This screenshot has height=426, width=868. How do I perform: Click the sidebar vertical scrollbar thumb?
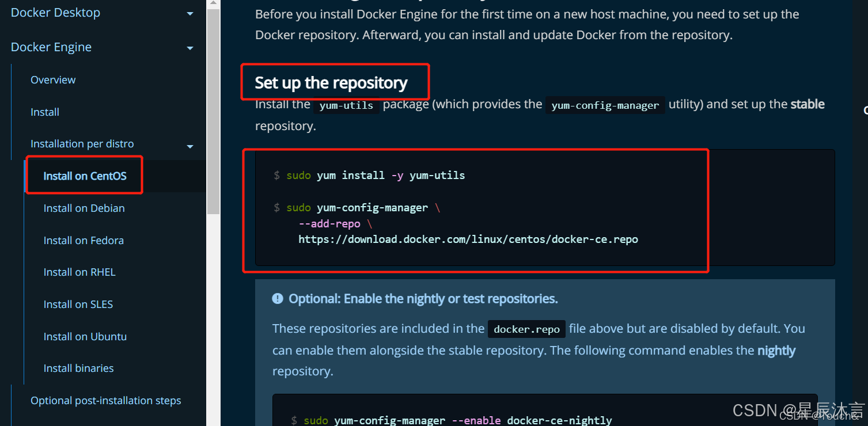tap(213, 112)
